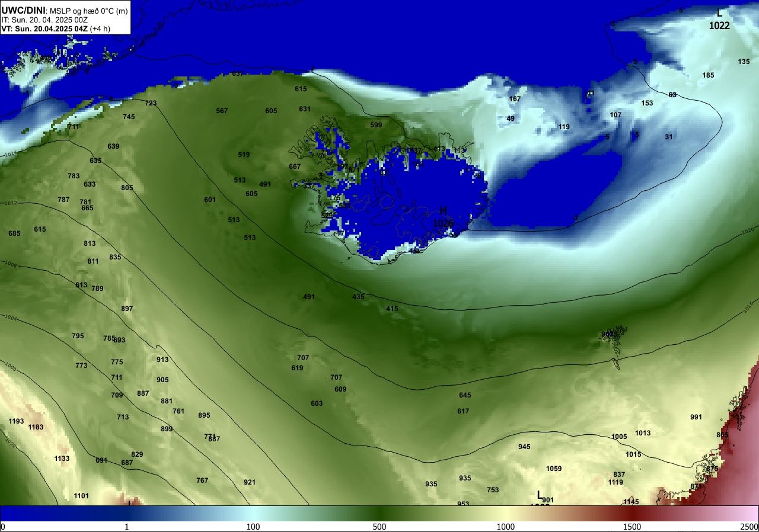759x532 pixels.
Task: Click the map value '107'
Action: coord(616,115)
